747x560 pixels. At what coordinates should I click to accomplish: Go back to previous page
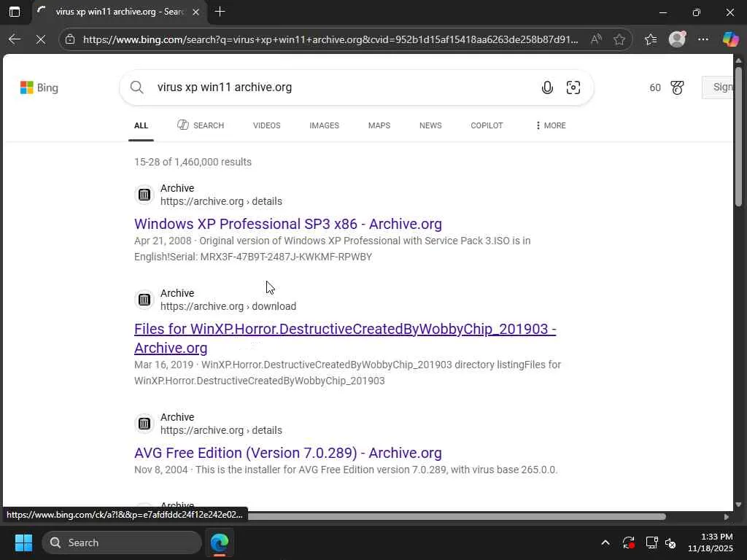point(15,39)
